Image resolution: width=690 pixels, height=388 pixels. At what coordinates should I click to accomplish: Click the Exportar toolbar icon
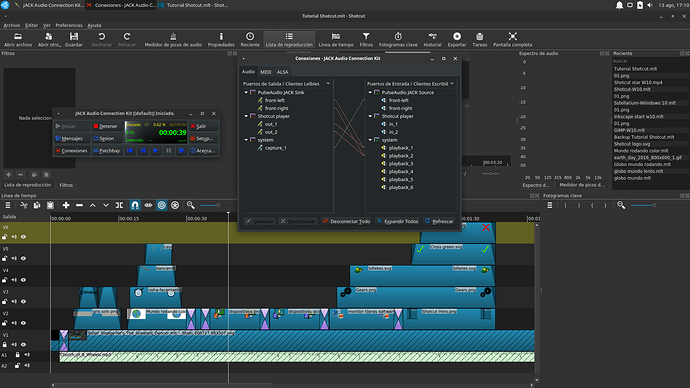(457, 39)
